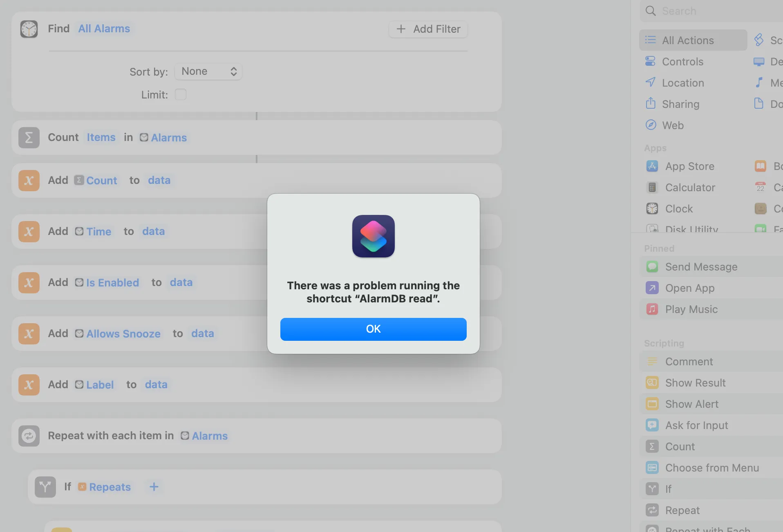Click the Show Result icon in sidebar
The width and height of the screenshot is (783, 532).
pyautogui.click(x=652, y=383)
